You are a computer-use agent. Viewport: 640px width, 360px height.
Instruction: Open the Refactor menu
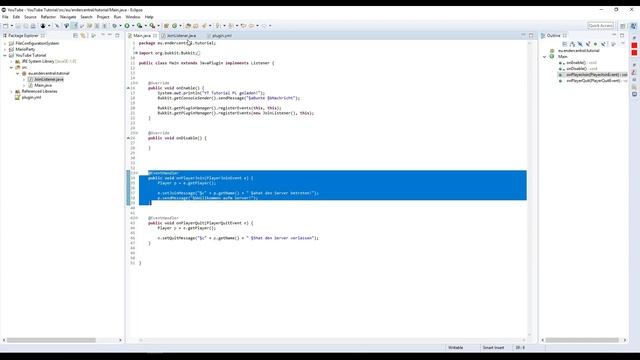click(x=48, y=17)
